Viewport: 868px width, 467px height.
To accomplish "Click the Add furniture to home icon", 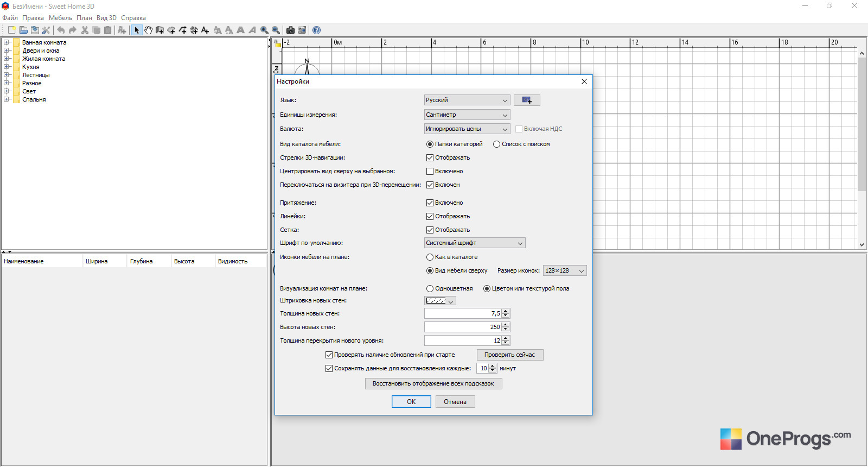I will tap(122, 30).
